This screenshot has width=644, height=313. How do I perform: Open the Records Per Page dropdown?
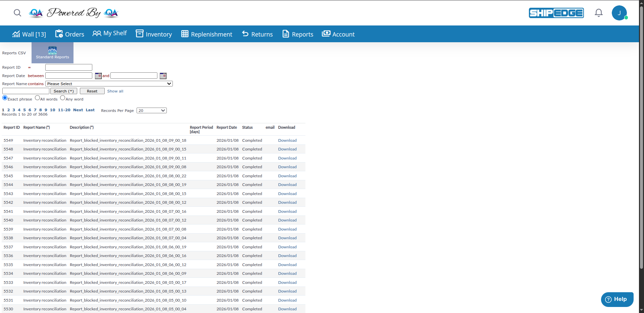151,110
